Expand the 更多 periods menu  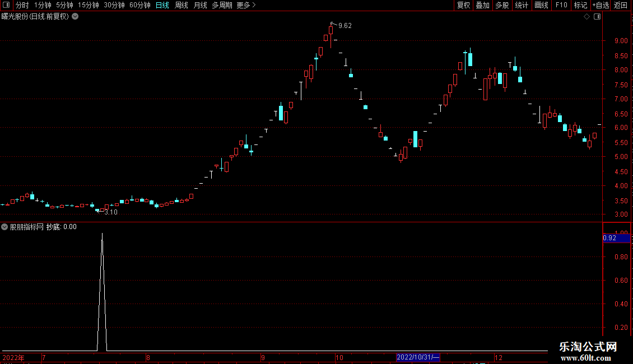tap(246, 5)
